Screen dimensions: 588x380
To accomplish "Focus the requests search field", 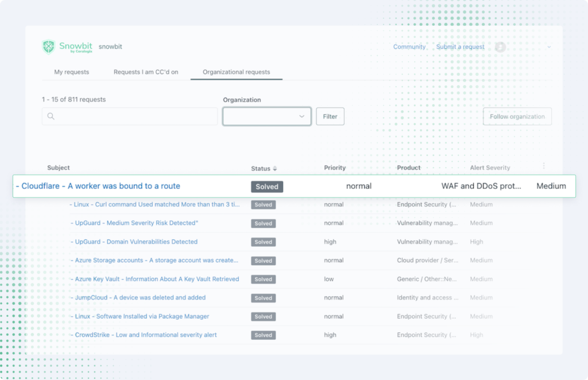I will pos(130,116).
